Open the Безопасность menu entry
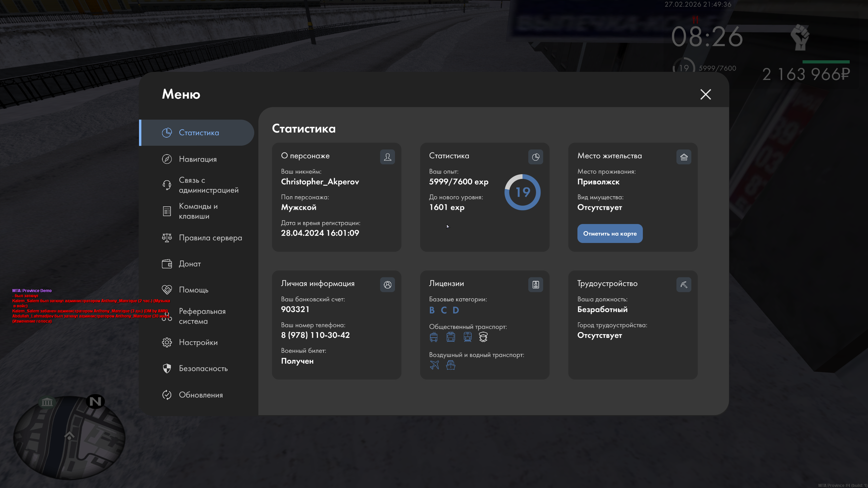The image size is (868, 488). pos(203,368)
